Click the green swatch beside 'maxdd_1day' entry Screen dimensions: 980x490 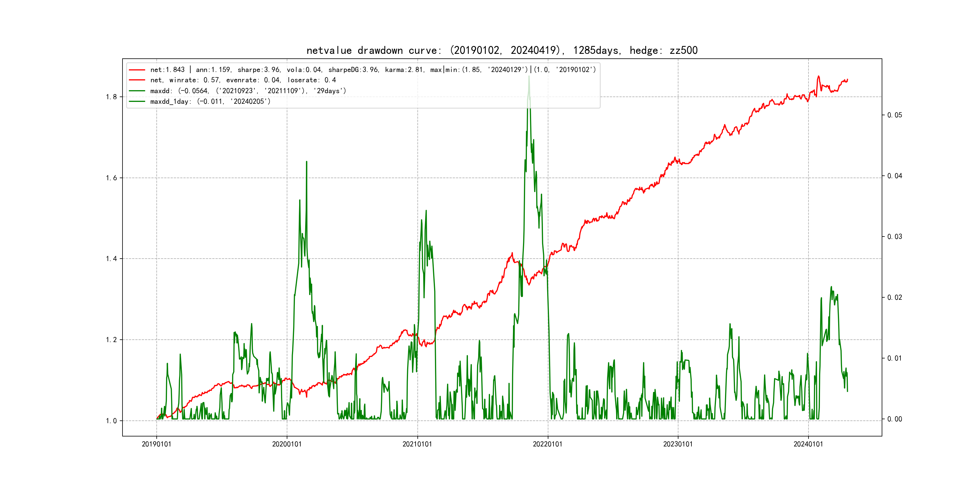tap(137, 102)
